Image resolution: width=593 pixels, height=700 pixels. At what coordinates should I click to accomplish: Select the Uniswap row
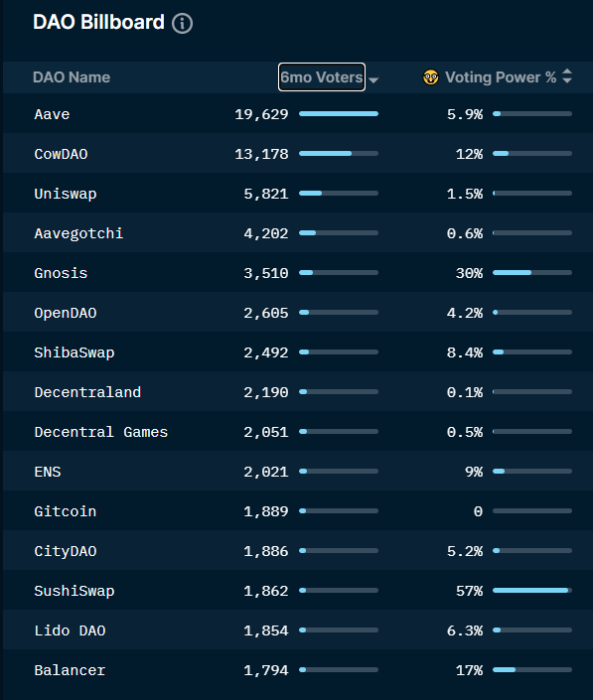click(x=298, y=194)
